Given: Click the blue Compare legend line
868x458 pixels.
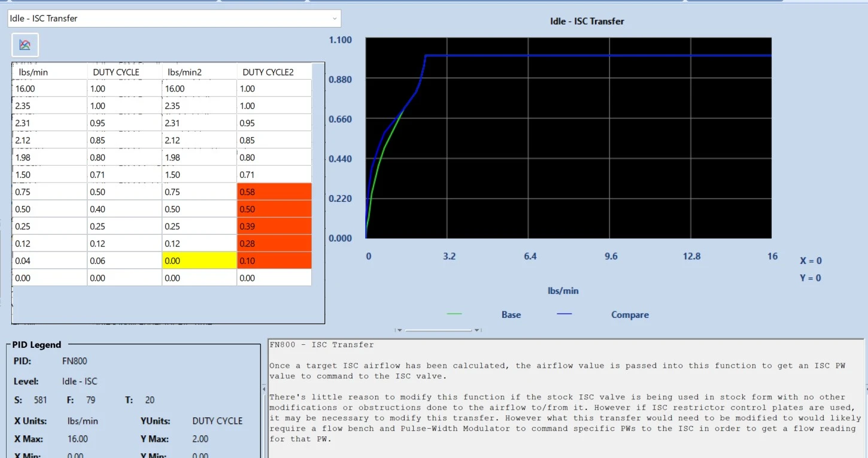Looking at the screenshot, I should pyautogui.click(x=564, y=314).
